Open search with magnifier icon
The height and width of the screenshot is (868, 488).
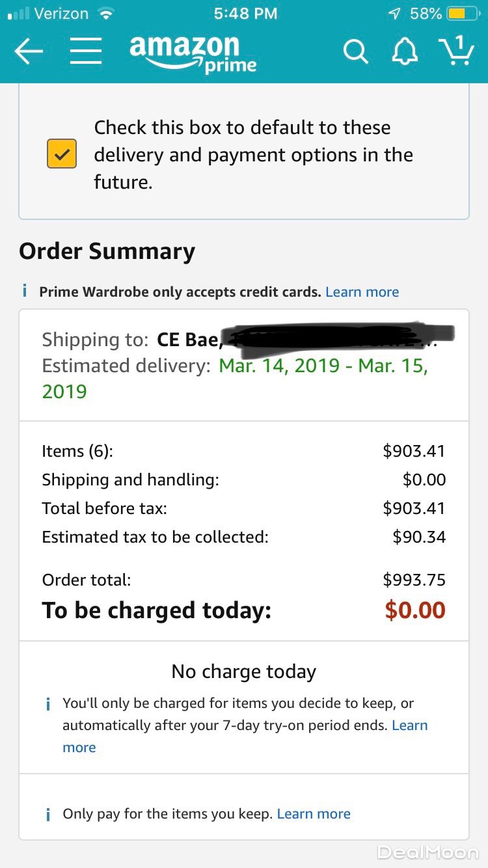355,51
